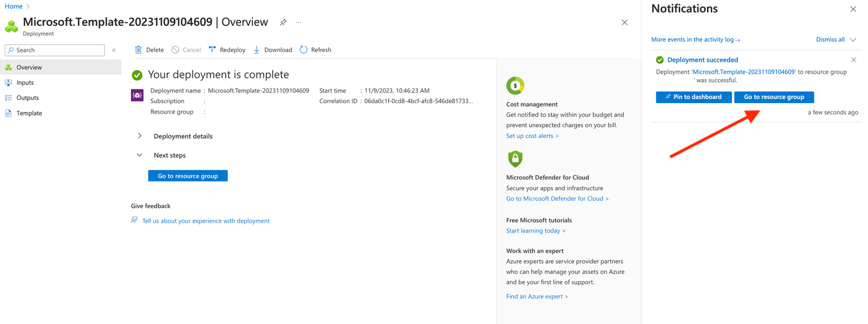The width and height of the screenshot is (868, 324).
Task: Click Pin to dashboard in notification
Action: pos(693,97)
